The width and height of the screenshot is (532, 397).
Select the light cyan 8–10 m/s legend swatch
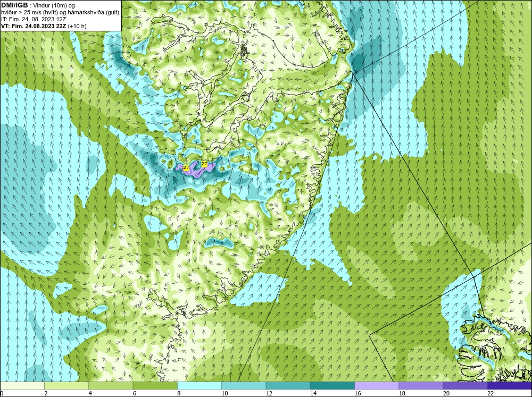(199, 386)
